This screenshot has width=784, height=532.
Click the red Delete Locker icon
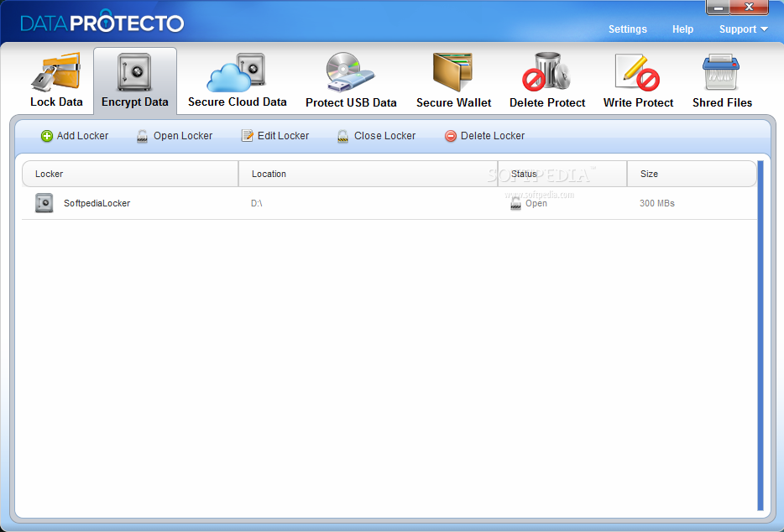coord(451,136)
